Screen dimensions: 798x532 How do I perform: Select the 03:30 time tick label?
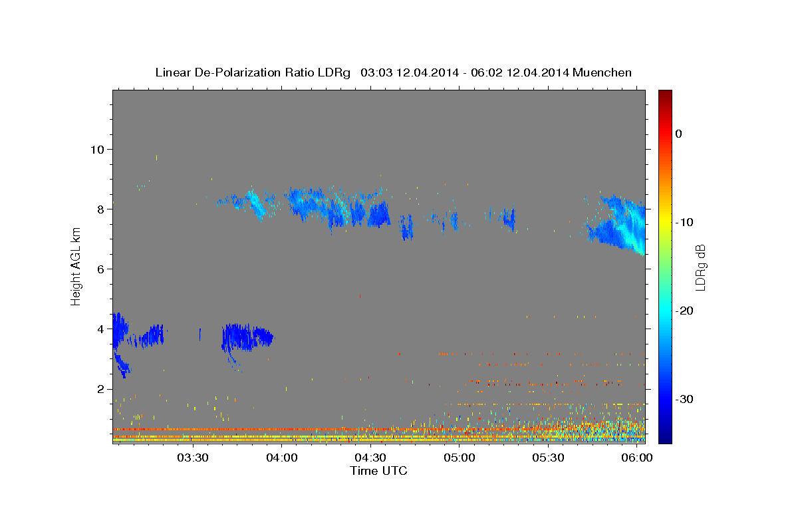point(193,458)
